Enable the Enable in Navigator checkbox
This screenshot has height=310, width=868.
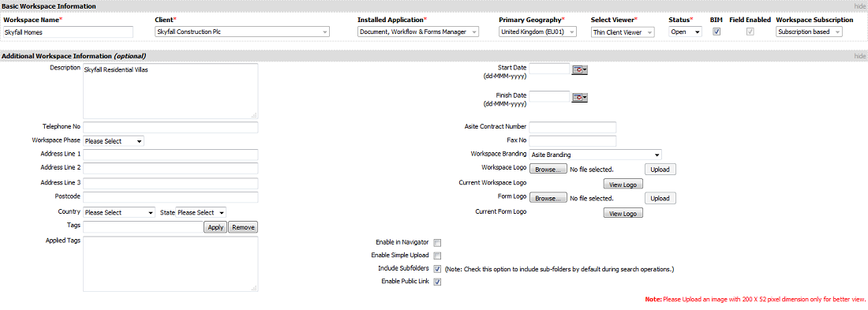(x=437, y=242)
